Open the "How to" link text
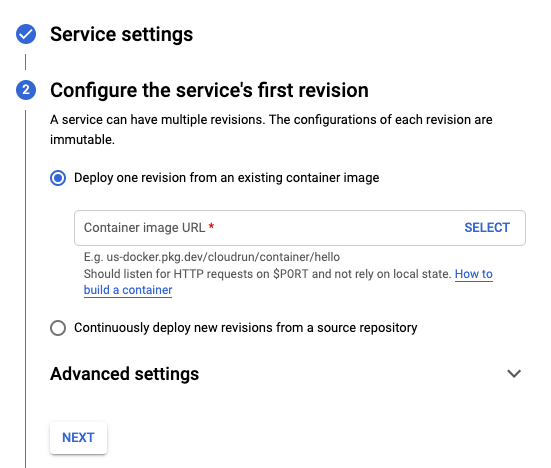Viewport: 551px width, 468px height. click(474, 274)
